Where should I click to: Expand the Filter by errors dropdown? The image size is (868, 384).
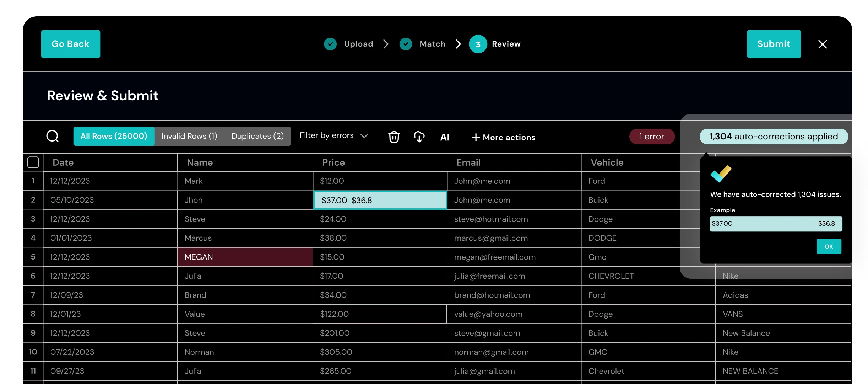coord(333,136)
